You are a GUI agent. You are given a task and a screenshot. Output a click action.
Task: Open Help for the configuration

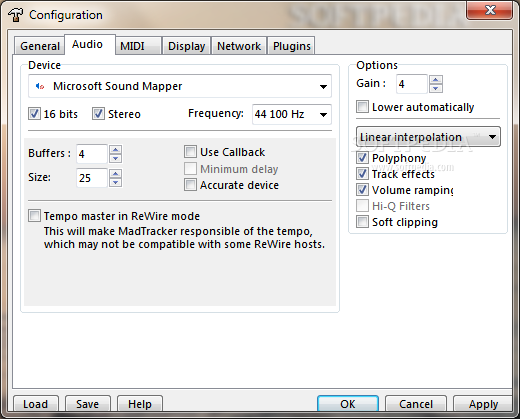click(140, 404)
